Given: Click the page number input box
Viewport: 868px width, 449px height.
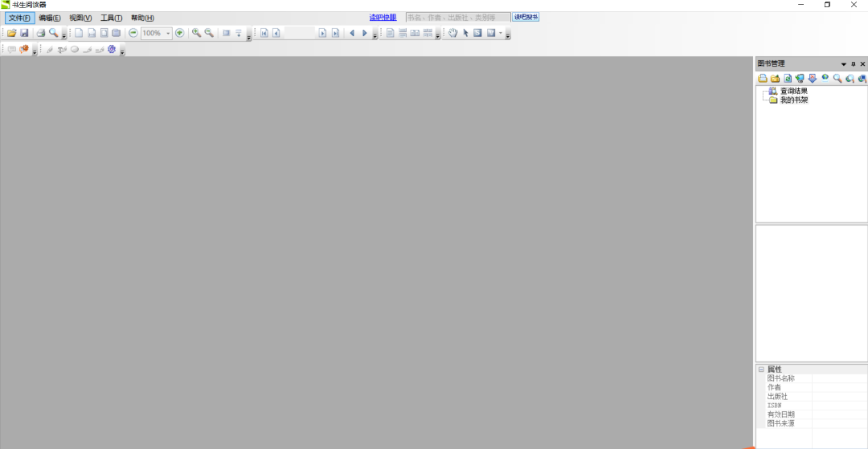Looking at the screenshot, I should coord(300,33).
